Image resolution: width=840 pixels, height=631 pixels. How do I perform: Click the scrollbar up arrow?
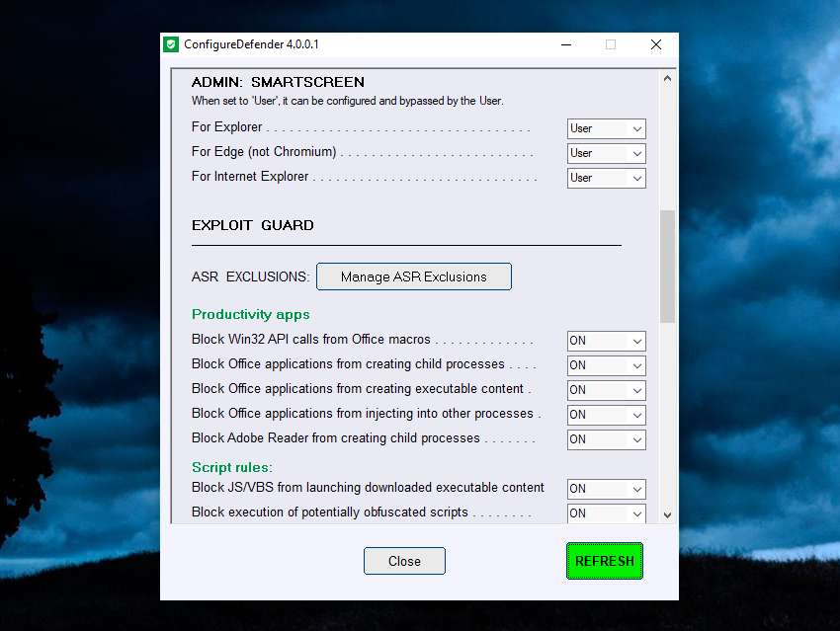[667, 79]
